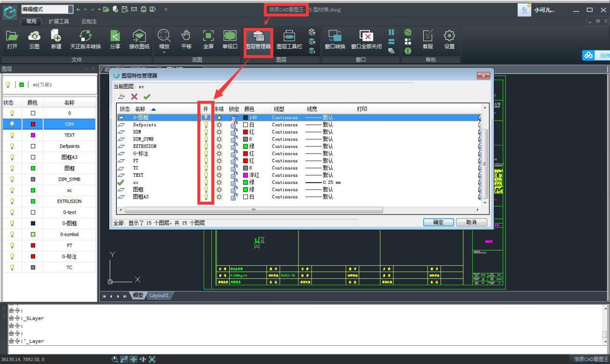Click the green undo arrow

point(78,9)
